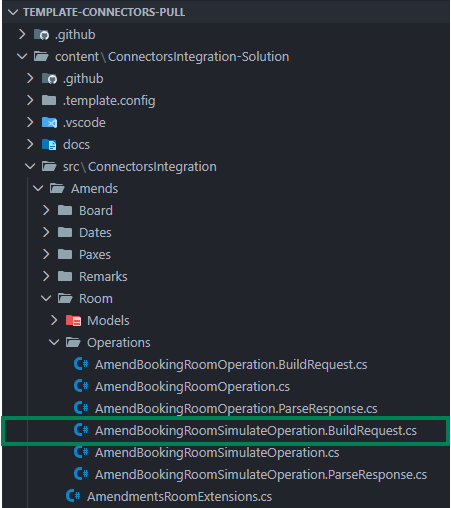The image size is (451, 508).
Task: Expand the Dates folder chevron
Action: [x=46, y=232]
